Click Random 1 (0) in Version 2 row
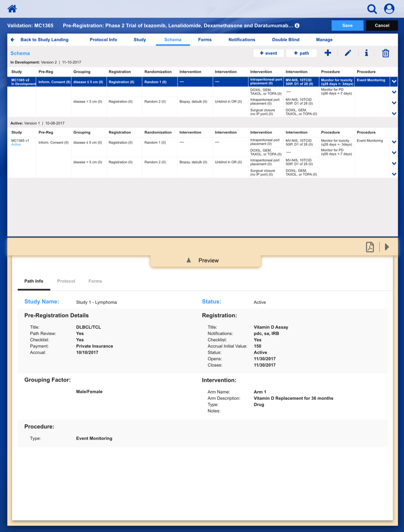This screenshot has height=532, width=404. pos(155,82)
